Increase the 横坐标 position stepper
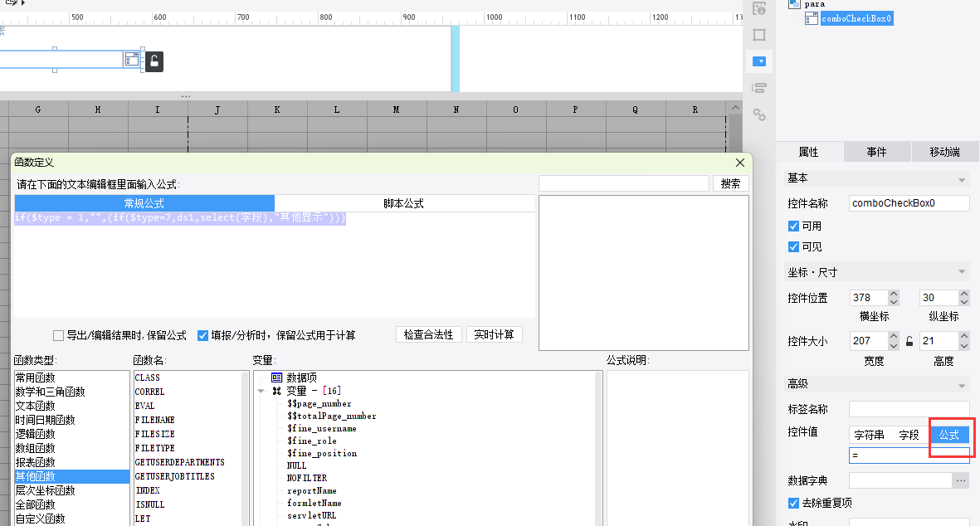 (x=894, y=294)
